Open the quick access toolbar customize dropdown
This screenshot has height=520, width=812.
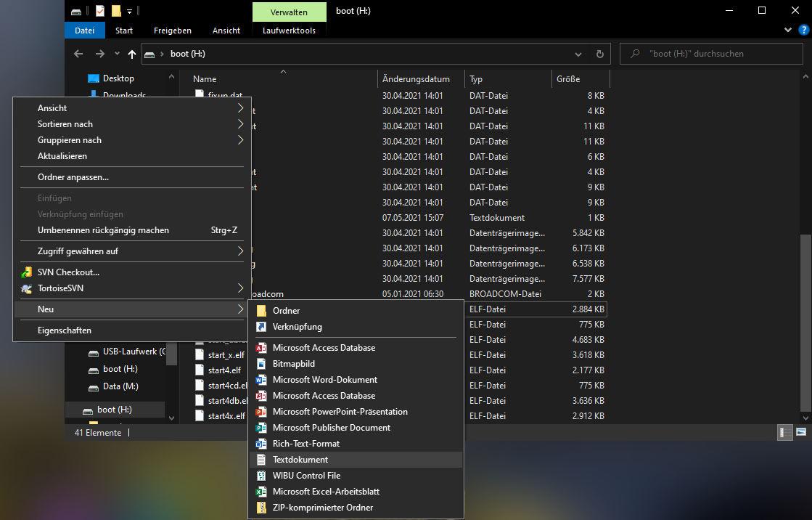(x=131, y=11)
